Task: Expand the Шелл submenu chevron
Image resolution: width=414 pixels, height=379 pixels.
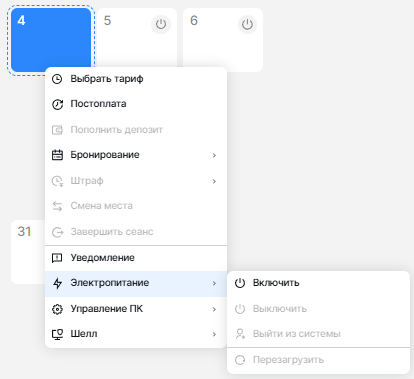Action: [214, 334]
